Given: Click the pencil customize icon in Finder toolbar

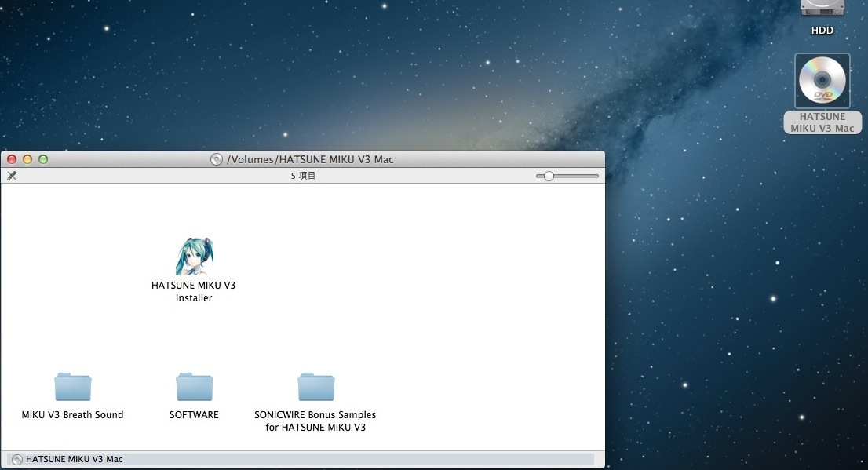Looking at the screenshot, I should coord(12,176).
